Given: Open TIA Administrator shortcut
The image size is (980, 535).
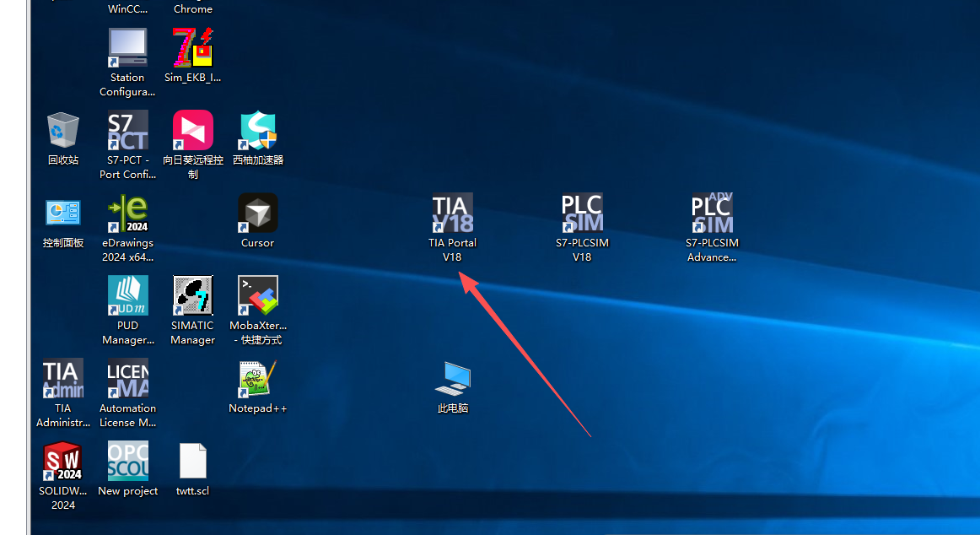Looking at the screenshot, I should (63, 378).
